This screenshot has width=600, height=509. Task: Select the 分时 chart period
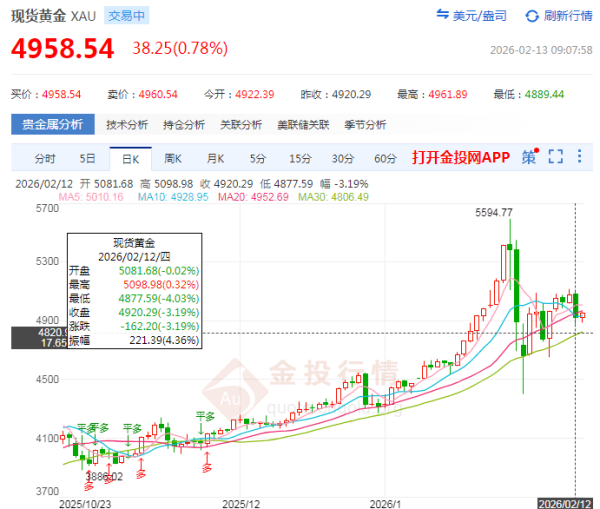tap(45, 158)
